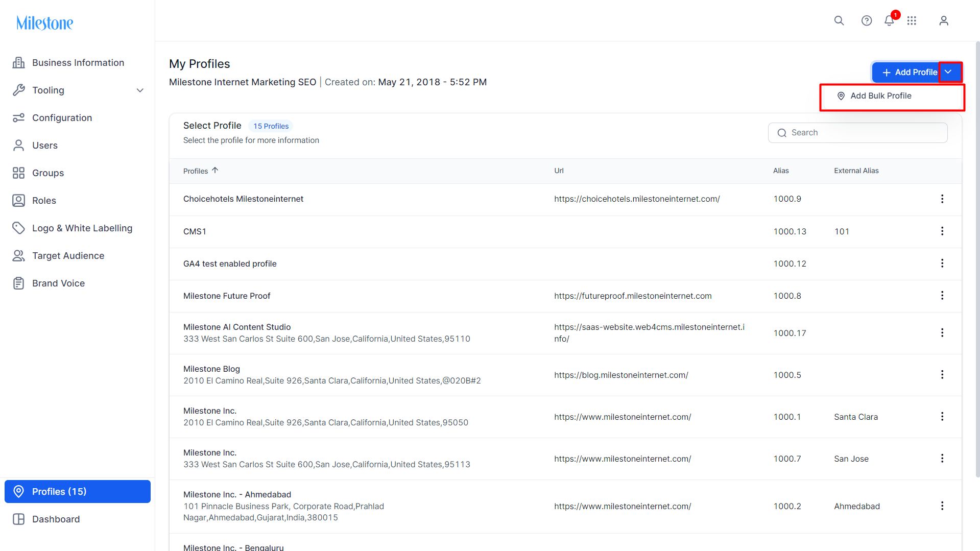Open row actions for Milestone Future Proof
Viewport: 980px width, 551px height.
click(942, 295)
